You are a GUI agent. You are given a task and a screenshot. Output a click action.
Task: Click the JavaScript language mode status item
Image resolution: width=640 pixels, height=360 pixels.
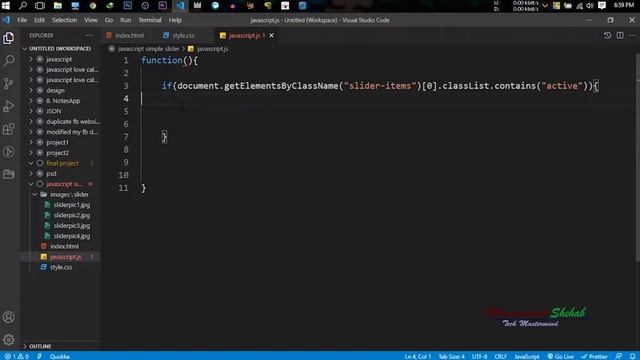(527, 356)
